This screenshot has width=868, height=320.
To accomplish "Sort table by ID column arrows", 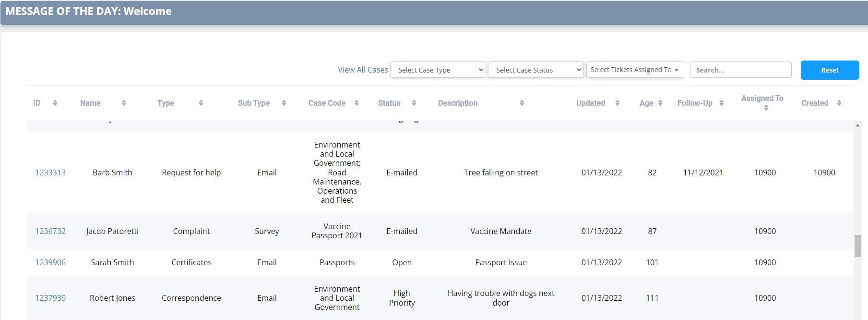I will (x=55, y=103).
